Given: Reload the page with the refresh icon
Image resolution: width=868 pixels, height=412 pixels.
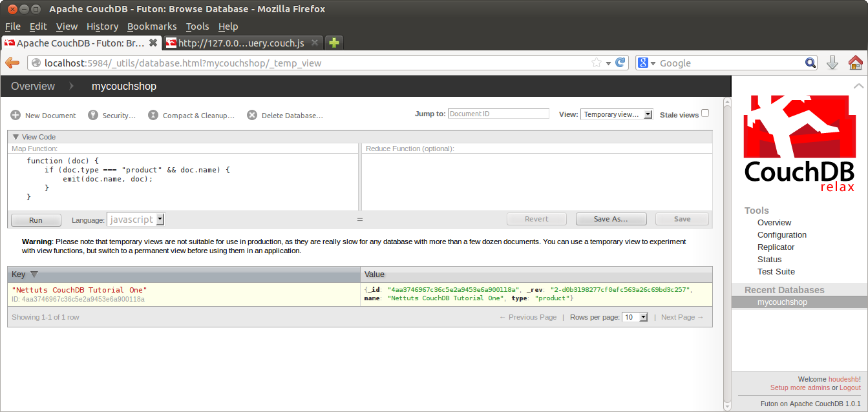Looking at the screenshot, I should (620, 63).
